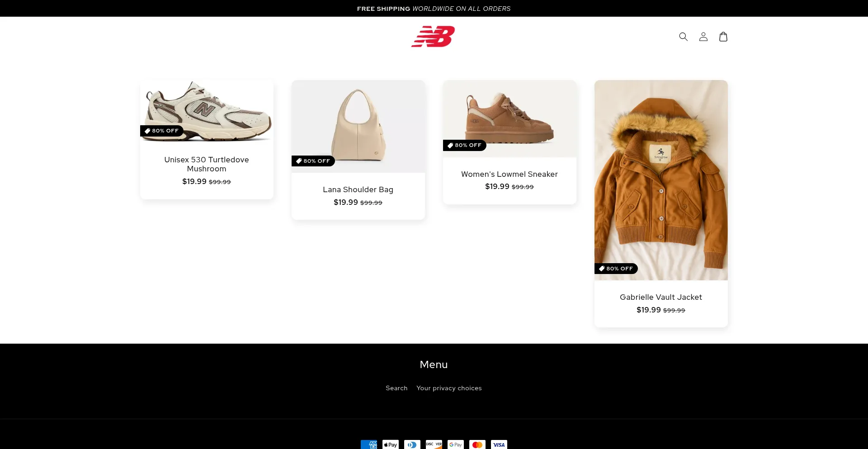Open Lana Shoulder Bag product title
This screenshot has height=449, width=868.
click(358, 189)
